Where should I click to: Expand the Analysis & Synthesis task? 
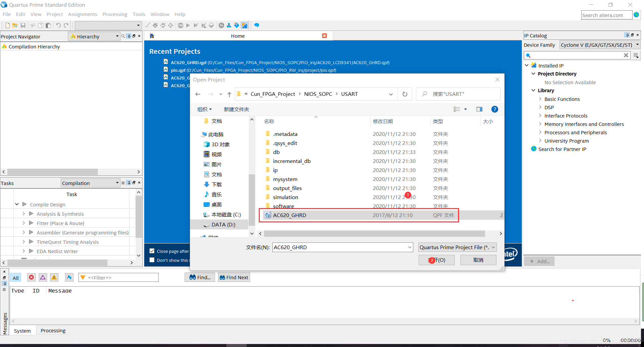[x=24, y=214]
